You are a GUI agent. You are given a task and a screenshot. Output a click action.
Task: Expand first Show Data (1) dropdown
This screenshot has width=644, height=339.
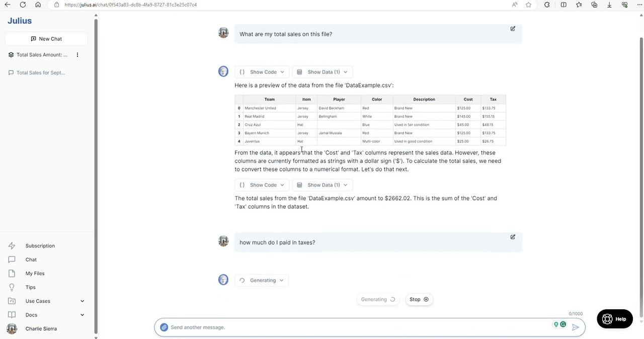pyautogui.click(x=322, y=72)
